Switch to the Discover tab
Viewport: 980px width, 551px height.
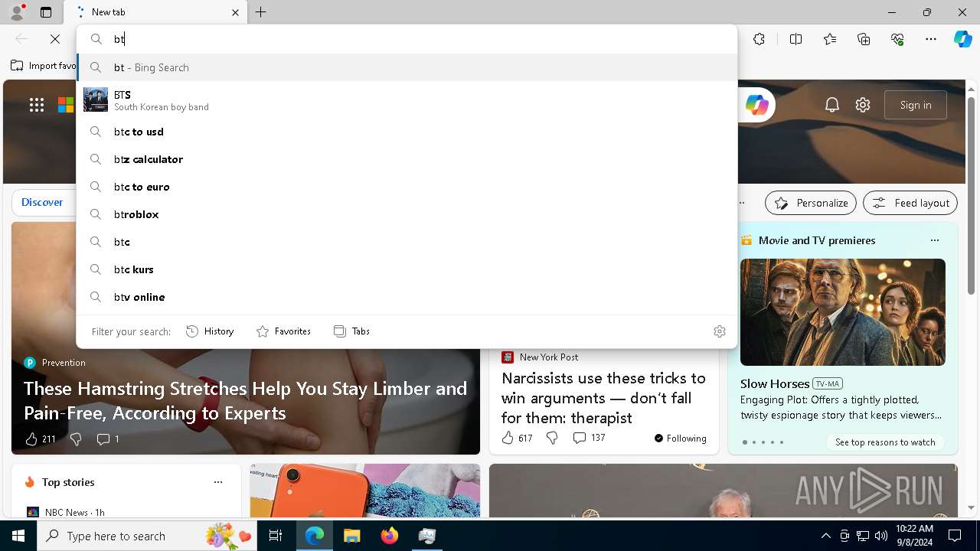point(42,202)
